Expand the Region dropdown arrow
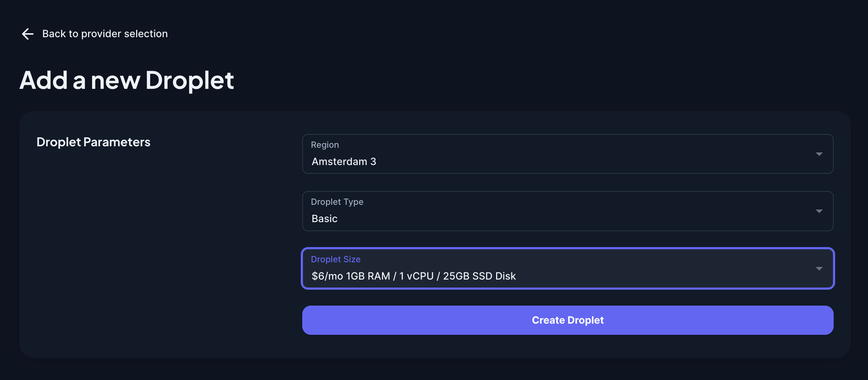This screenshot has height=380, width=868. (x=819, y=154)
